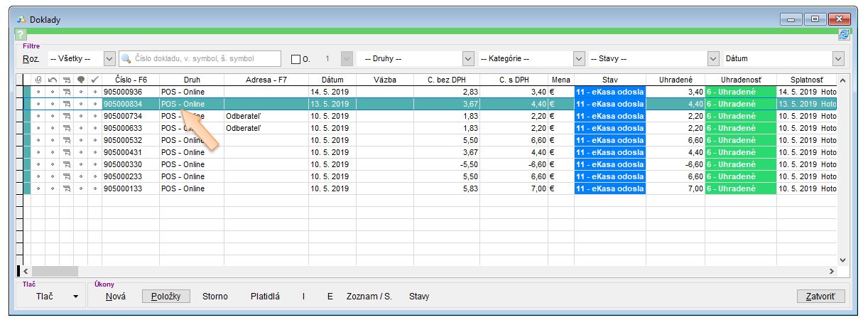Open the '-- Všetky --' dropdown
Viewport: 868px width, 325px height.
109,59
